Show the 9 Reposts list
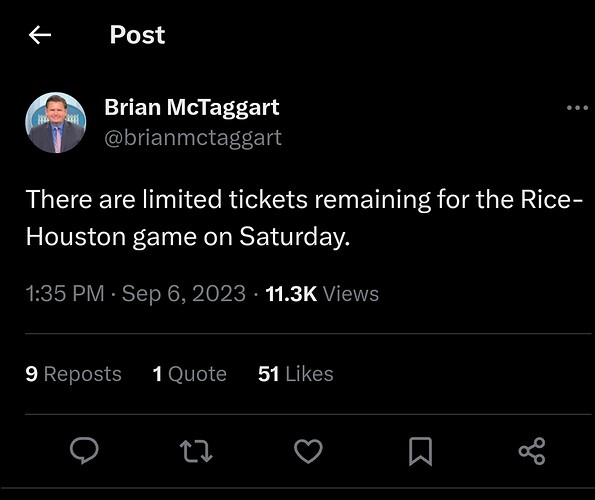Screen dimensions: 595x500 click(74, 374)
